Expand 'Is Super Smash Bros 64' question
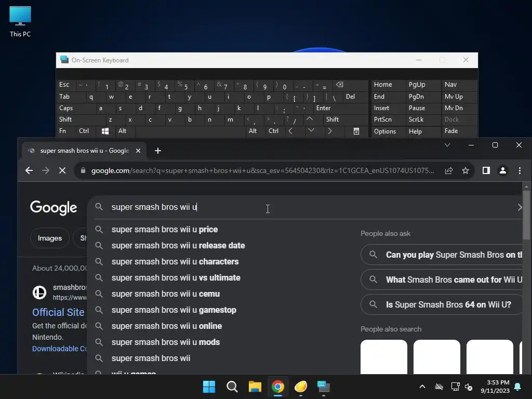The height and width of the screenshot is (399, 532). coord(443,304)
